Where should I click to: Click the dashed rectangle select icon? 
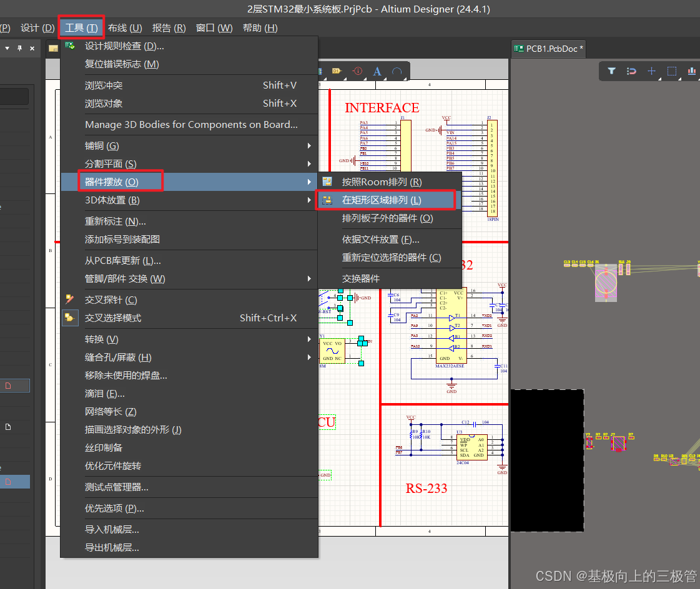(672, 71)
